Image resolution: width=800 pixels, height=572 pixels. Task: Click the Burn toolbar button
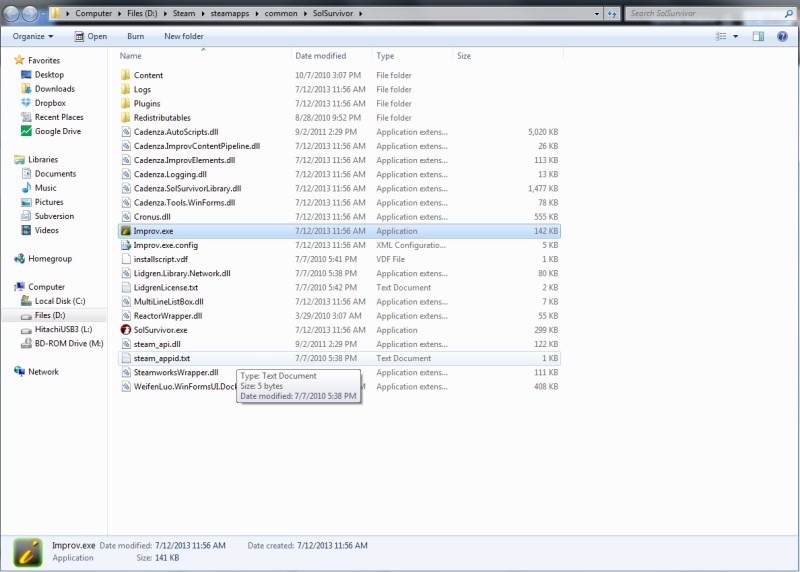click(x=135, y=36)
